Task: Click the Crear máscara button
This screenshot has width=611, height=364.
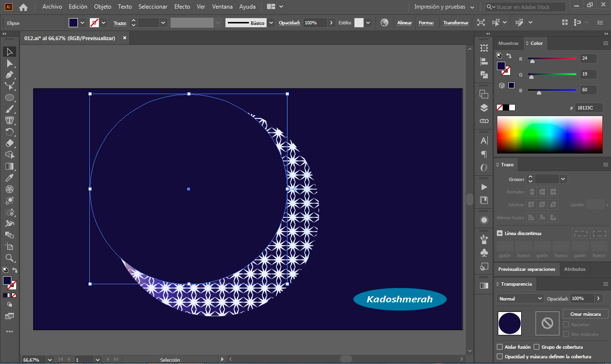Action: [x=585, y=314]
